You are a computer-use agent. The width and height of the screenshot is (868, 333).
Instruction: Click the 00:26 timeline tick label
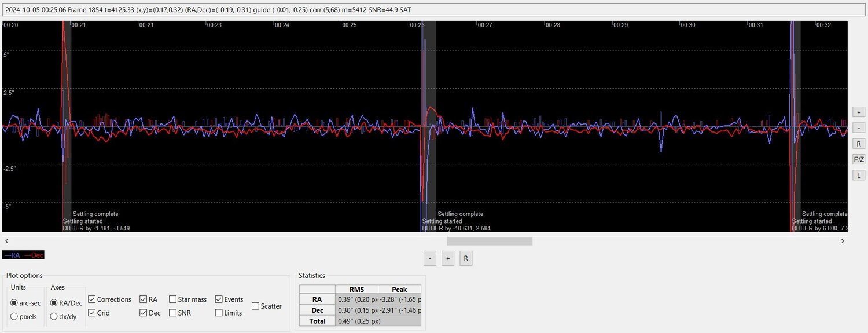(417, 25)
